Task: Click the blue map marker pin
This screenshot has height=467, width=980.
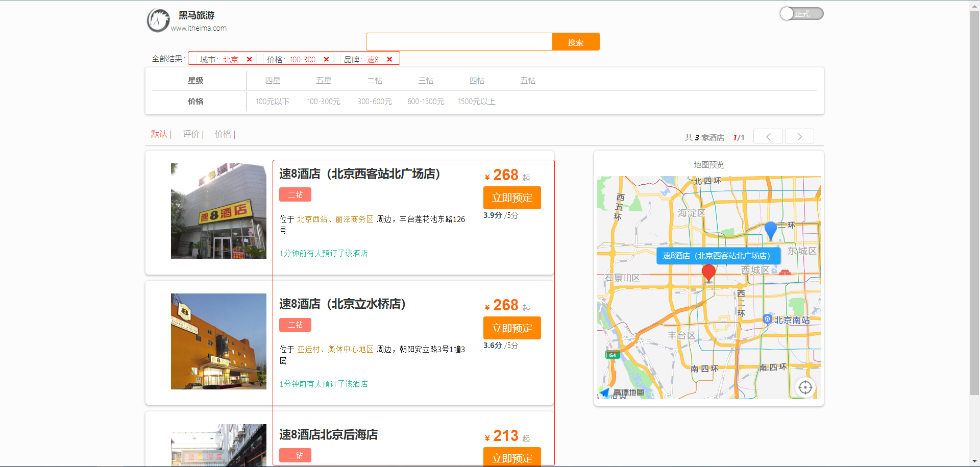Action: pos(771,231)
